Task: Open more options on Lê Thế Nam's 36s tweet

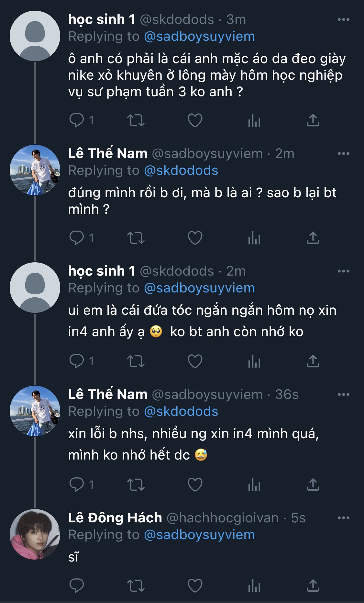Action: [x=343, y=394]
